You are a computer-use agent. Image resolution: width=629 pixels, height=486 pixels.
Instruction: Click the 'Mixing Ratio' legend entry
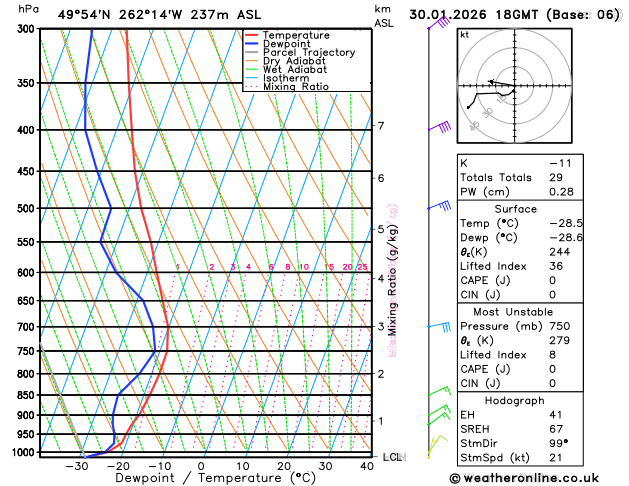287,87
